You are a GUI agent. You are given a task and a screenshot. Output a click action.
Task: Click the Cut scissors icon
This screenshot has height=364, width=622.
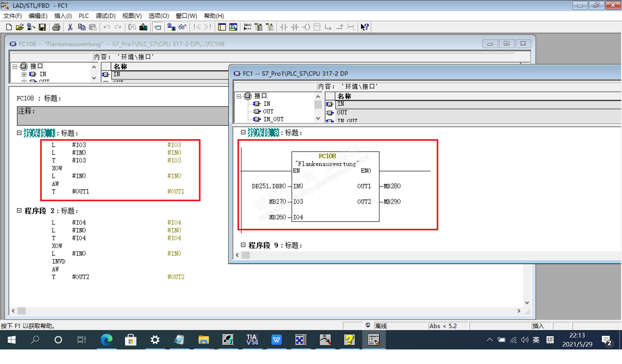coord(70,27)
